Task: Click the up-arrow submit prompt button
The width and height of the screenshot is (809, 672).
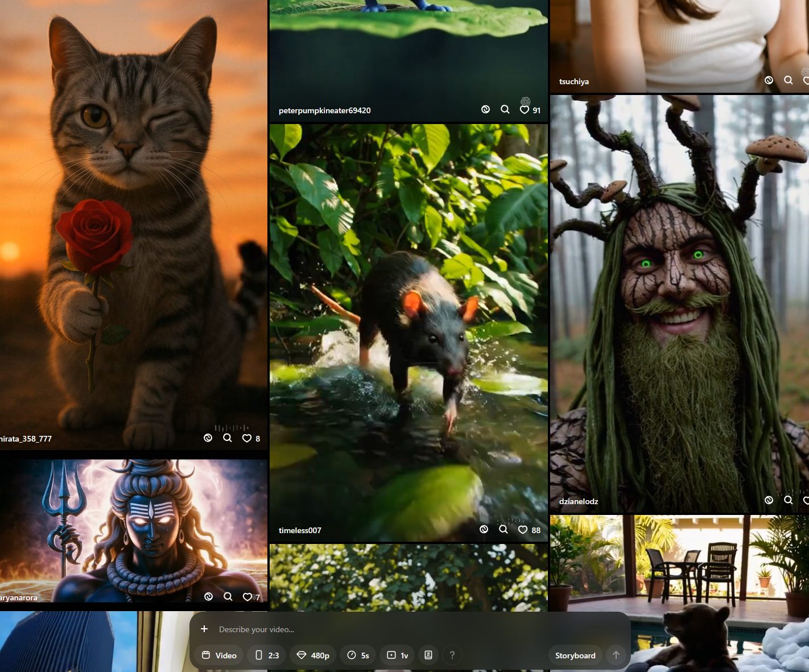Action: click(x=616, y=655)
